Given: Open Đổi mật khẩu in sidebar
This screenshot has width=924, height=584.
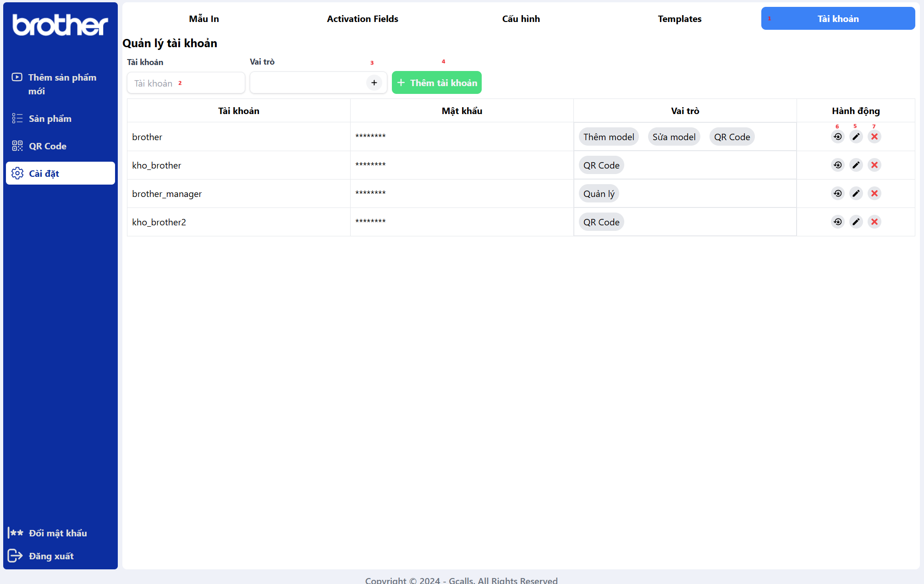Looking at the screenshot, I should (x=57, y=533).
